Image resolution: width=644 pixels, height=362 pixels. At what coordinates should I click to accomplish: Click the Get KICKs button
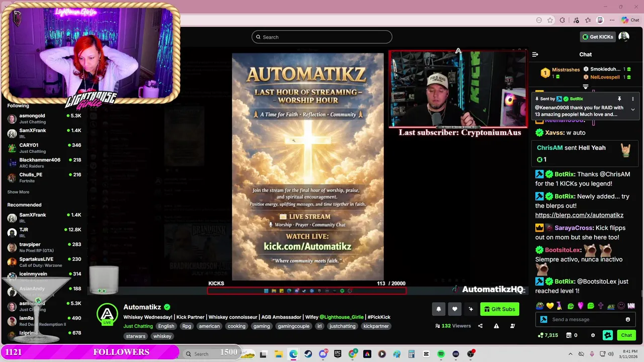point(598,37)
